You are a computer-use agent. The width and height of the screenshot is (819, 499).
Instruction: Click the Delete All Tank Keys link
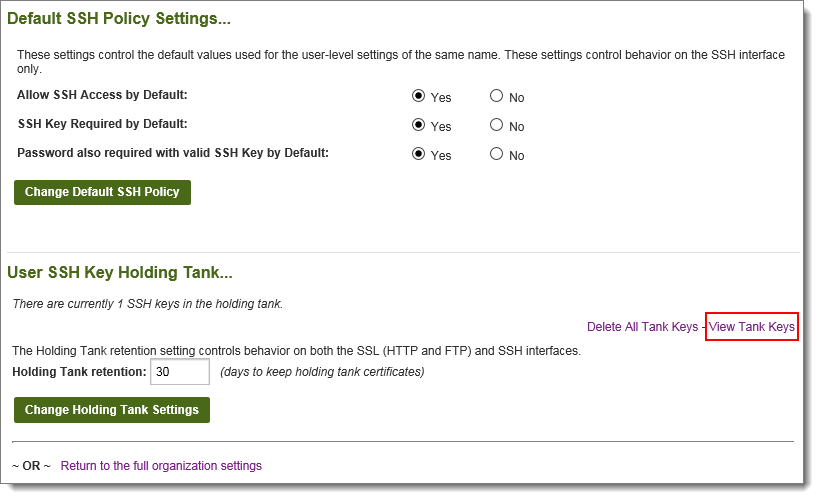pyautogui.click(x=642, y=327)
